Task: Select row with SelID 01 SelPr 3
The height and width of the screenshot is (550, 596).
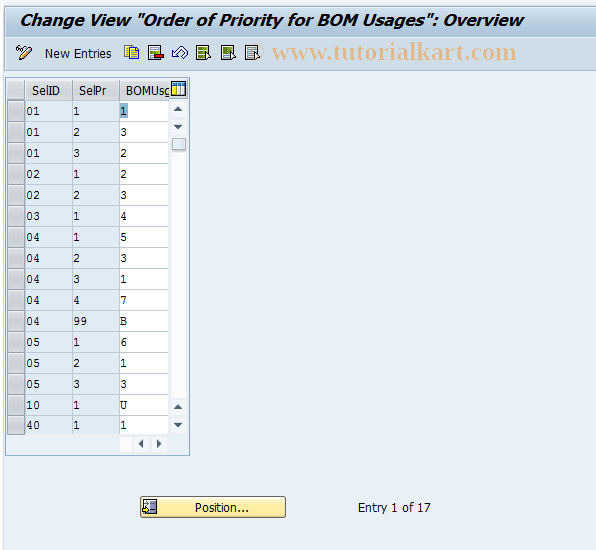Action: pos(16,153)
